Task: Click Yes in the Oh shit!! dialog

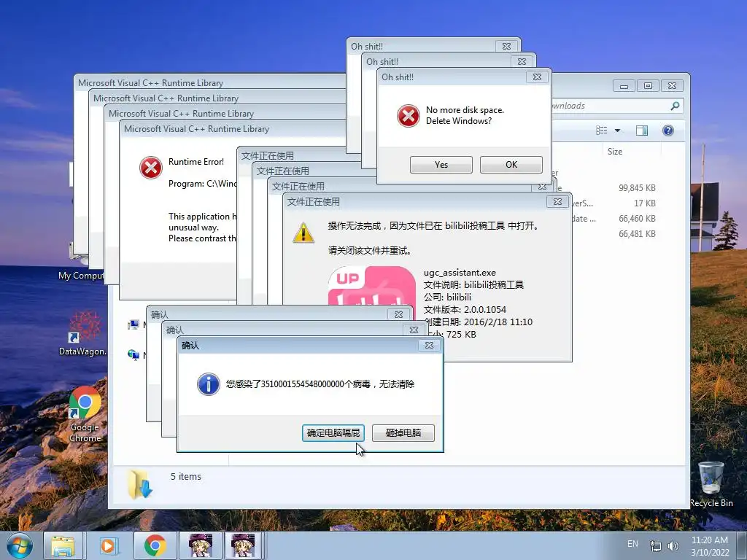Action: pos(441,165)
